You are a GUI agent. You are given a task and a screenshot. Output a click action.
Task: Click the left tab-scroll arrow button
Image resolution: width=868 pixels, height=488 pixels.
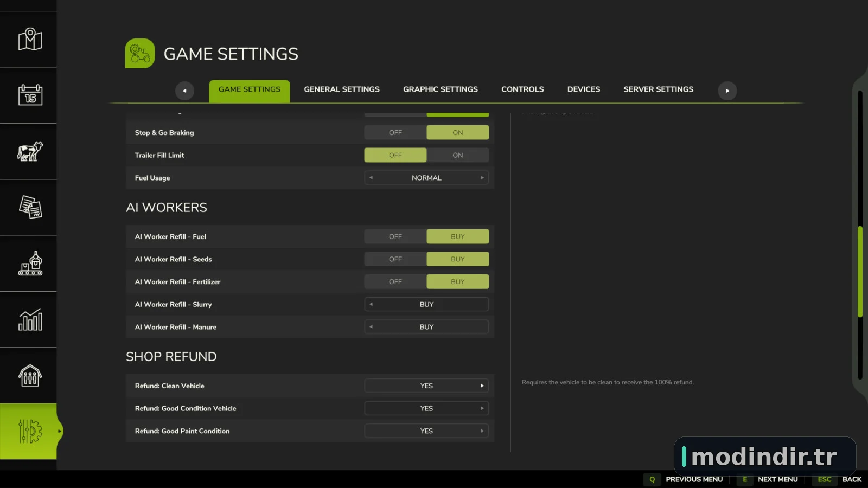[184, 91]
